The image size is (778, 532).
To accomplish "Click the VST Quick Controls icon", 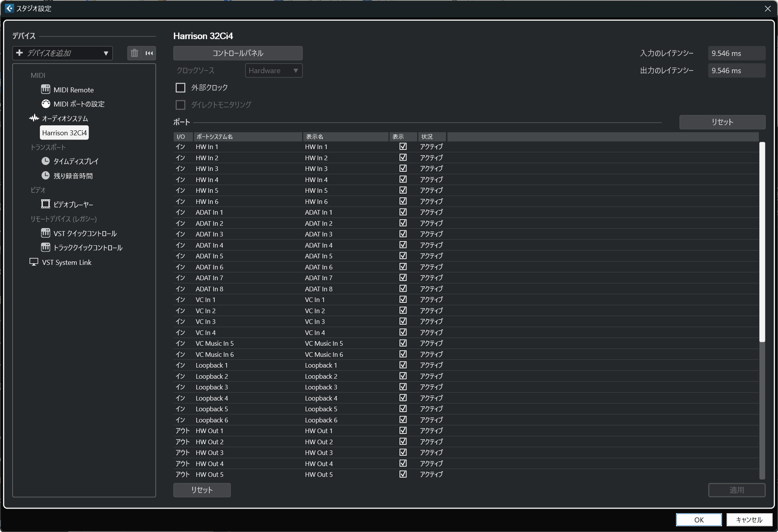I will click(x=46, y=233).
